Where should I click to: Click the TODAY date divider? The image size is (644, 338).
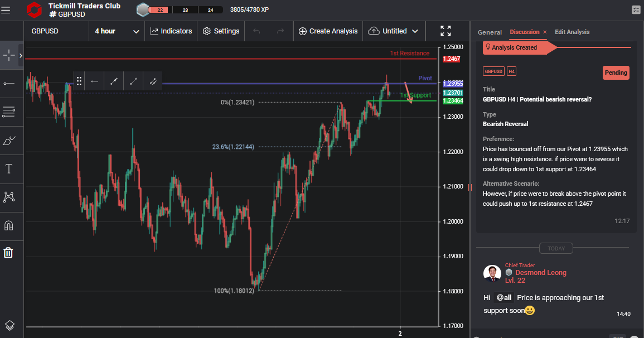tap(556, 248)
